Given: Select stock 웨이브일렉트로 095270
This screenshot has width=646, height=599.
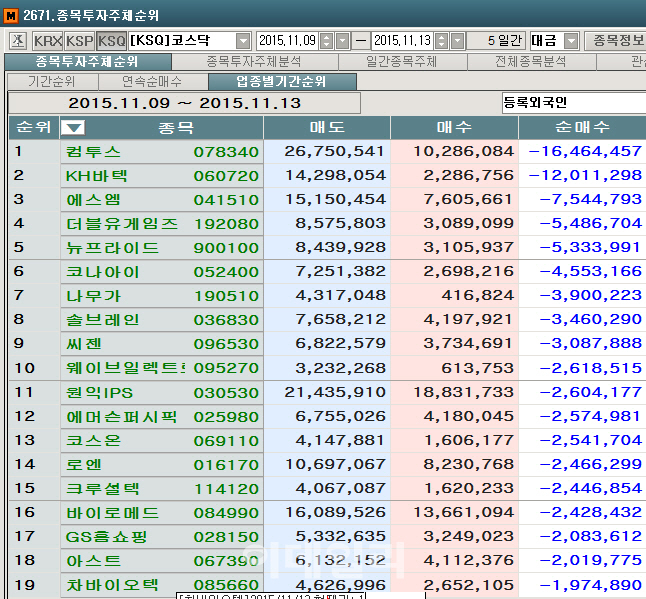Looking at the screenshot, I should click(162, 368).
